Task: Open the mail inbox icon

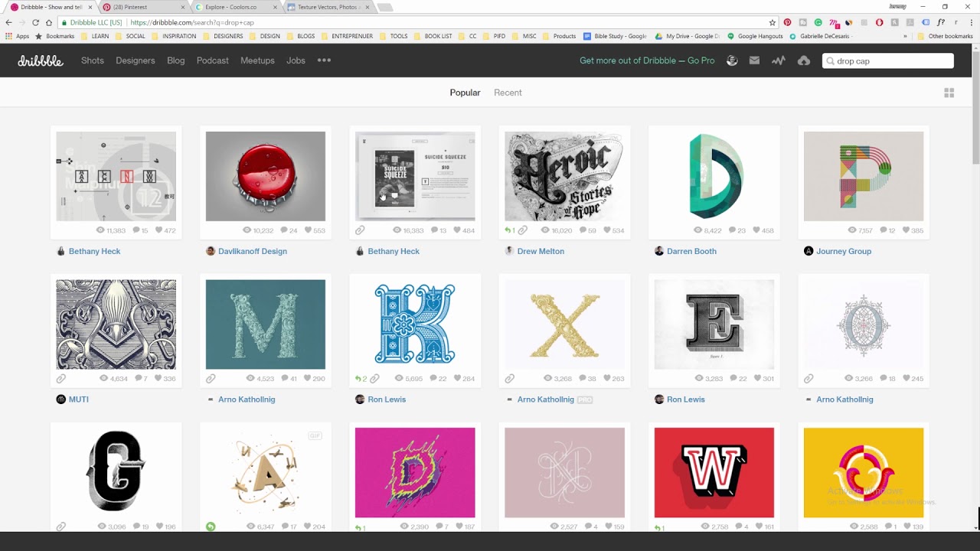Action: click(x=754, y=60)
